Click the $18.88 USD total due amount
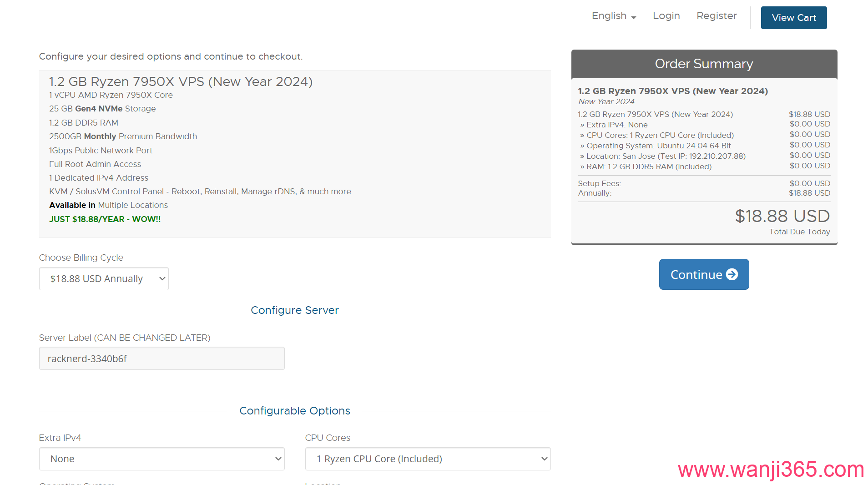Image resolution: width=868 pixels, height=485 pixels. (x=782, y=216)
